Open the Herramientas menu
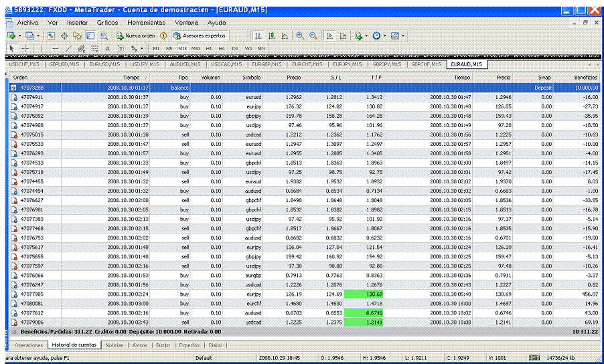This screenshot has width=604, height=364. 145,22
